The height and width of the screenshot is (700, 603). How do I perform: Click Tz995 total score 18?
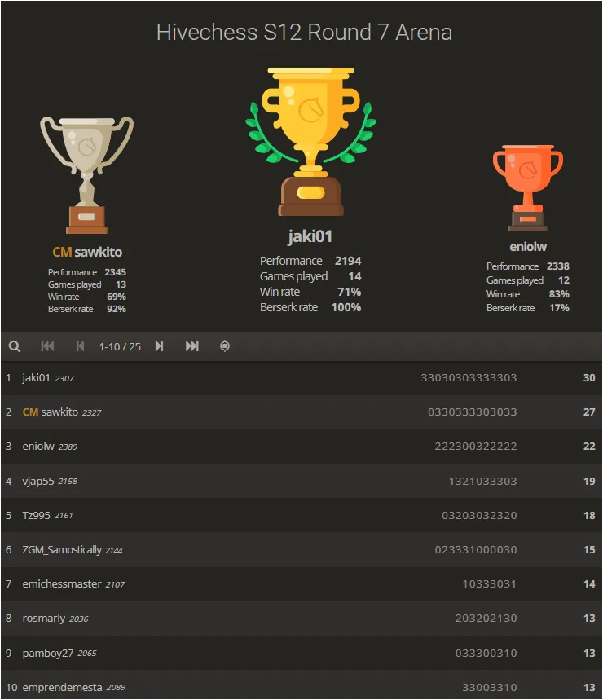coord(589,516)
